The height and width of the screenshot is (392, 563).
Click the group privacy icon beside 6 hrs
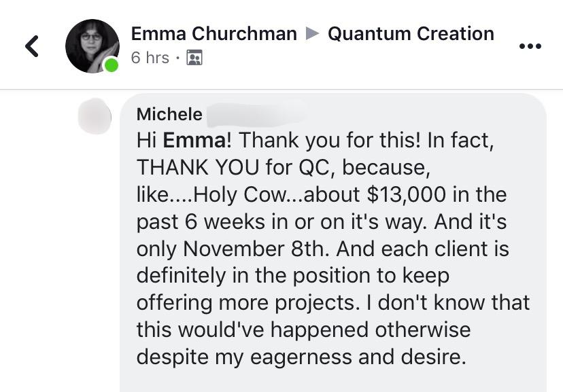point(194,58)
